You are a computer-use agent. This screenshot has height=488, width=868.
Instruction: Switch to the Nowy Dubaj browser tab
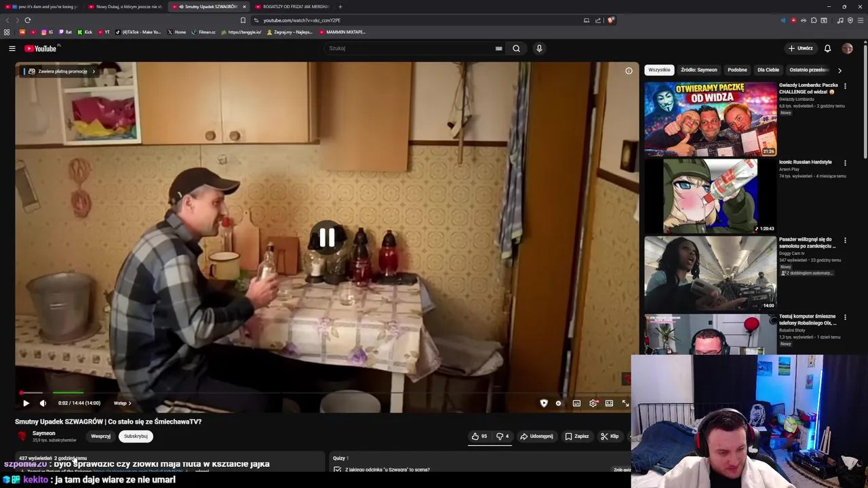(125, 7)
